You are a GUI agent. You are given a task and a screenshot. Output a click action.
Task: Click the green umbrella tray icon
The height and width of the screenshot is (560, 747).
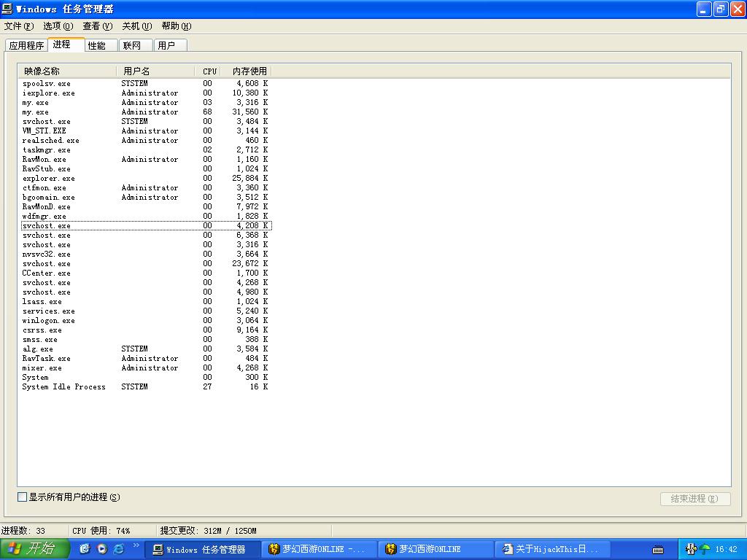coord(705,550)
